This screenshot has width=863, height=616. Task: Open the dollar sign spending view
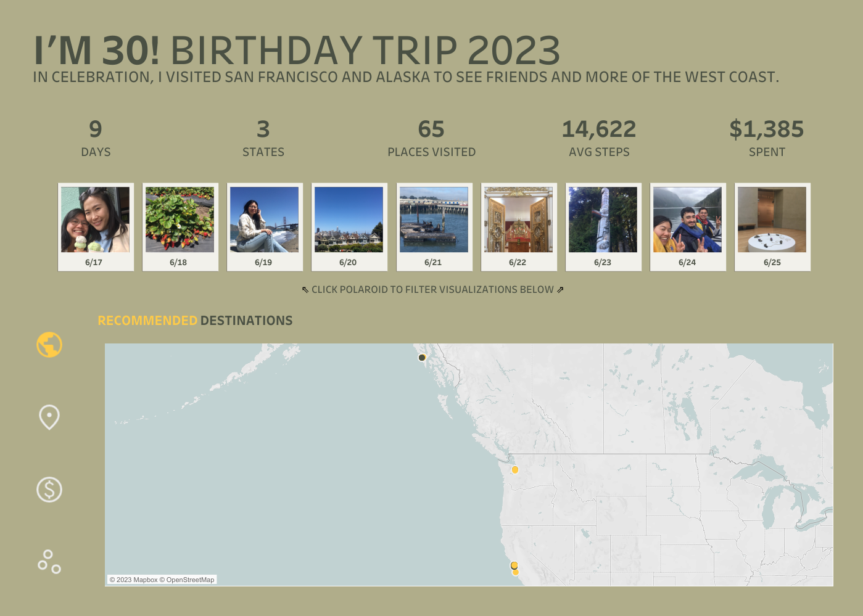[x=49, y=490]
